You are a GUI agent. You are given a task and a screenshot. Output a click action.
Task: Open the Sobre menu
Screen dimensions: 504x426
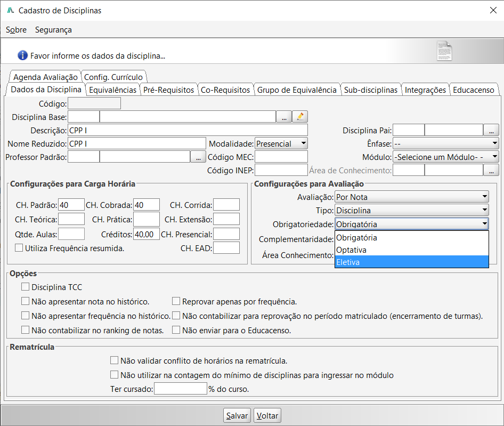(16, 30)
